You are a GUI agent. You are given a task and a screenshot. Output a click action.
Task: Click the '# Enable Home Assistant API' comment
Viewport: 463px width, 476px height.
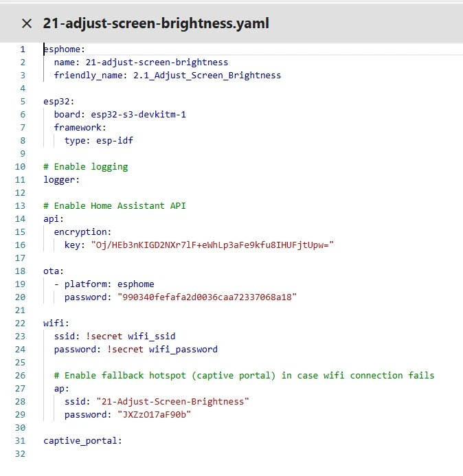point(114,205)
